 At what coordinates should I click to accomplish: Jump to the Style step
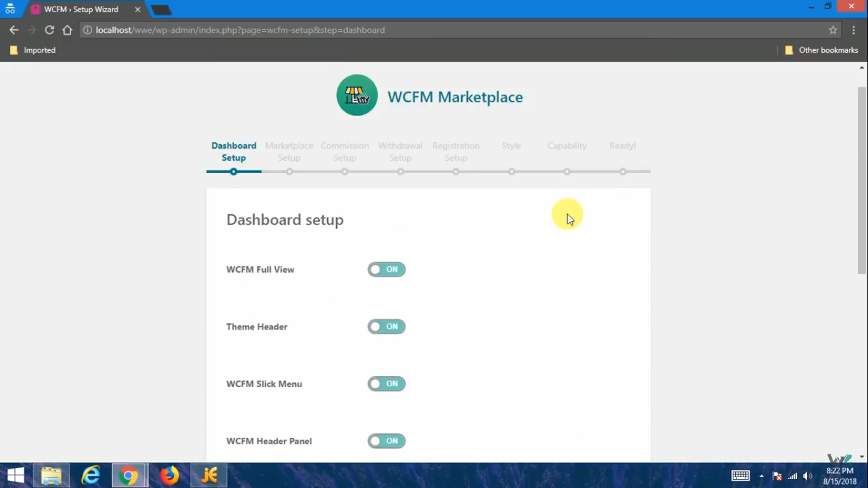point(512,146)
